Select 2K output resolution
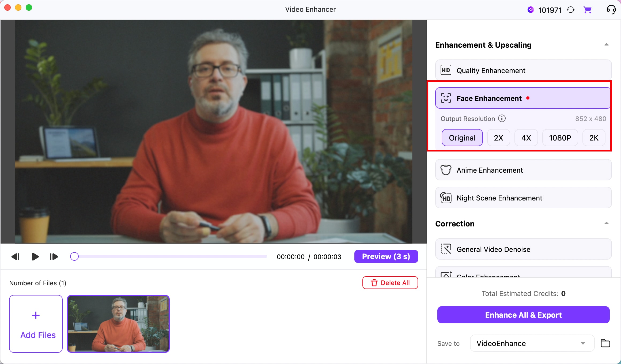 pyautogui.click(x=594, y=138)
